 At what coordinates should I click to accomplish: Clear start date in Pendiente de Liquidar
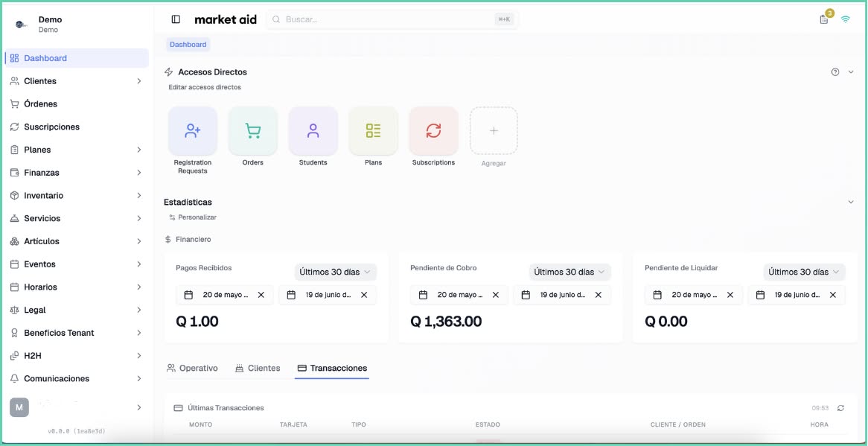tap(730, 295)
